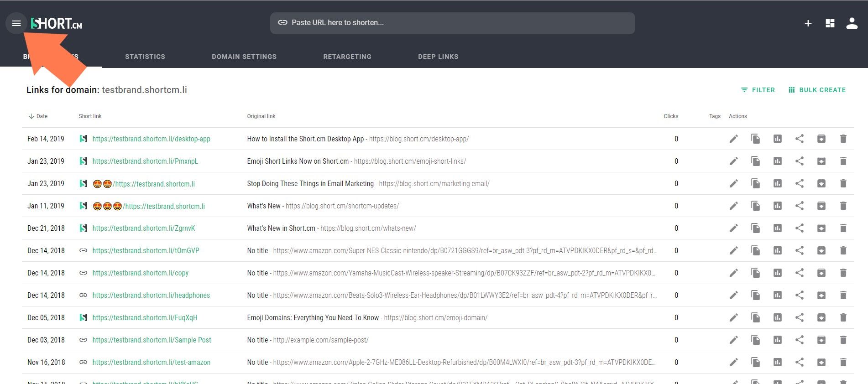Image resolution: width=868 pixels, height=384 pixels.
Task: Share the ZgrnvK short link
Action: pos(799,228)
